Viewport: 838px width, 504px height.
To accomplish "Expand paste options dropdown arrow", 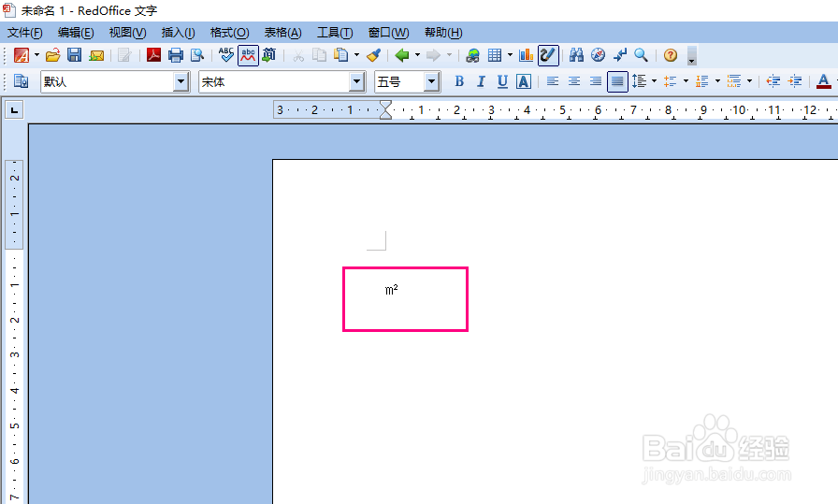I will [x=356, y=55].
